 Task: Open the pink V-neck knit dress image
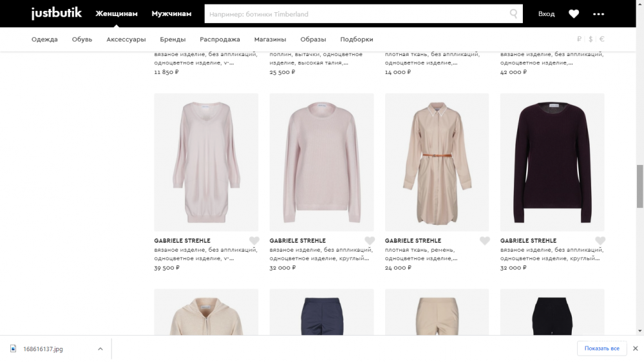pyautogui.click(x=206, y=162)
